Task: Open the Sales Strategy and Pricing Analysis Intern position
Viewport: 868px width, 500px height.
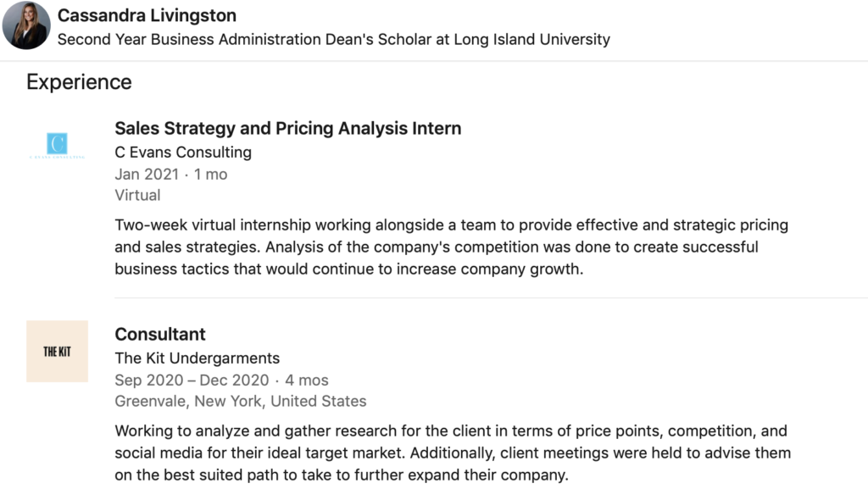Action: click(288, 129)
